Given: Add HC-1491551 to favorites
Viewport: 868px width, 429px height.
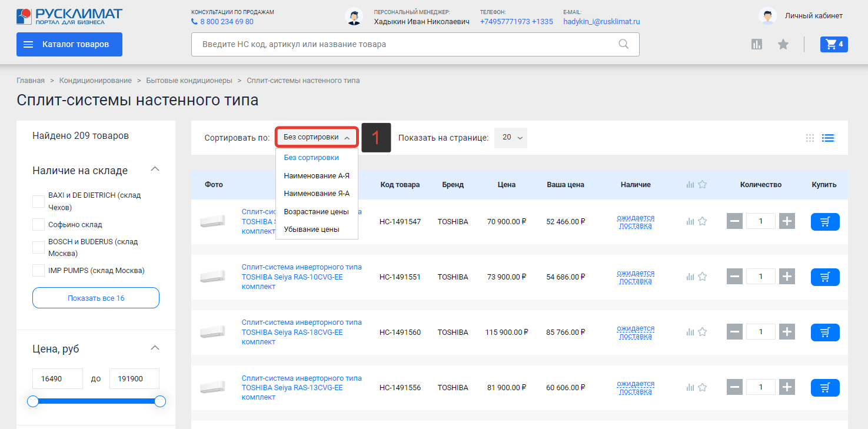Looking at the screenshot, I should click(x=702, y=277).
